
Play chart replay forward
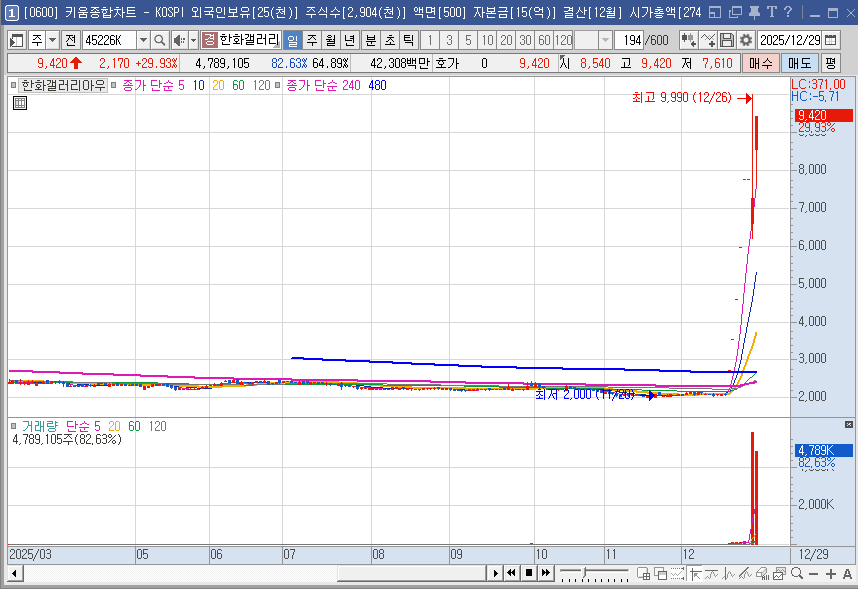(495, 573)
